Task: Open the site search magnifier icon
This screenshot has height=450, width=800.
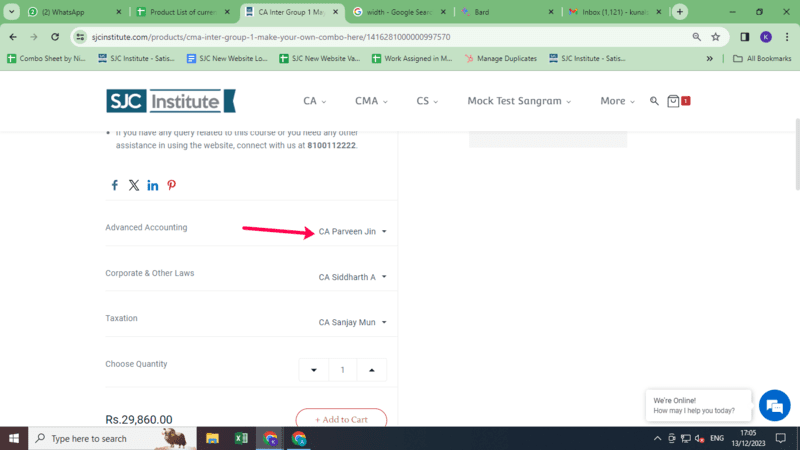Action: click(655, 101)
